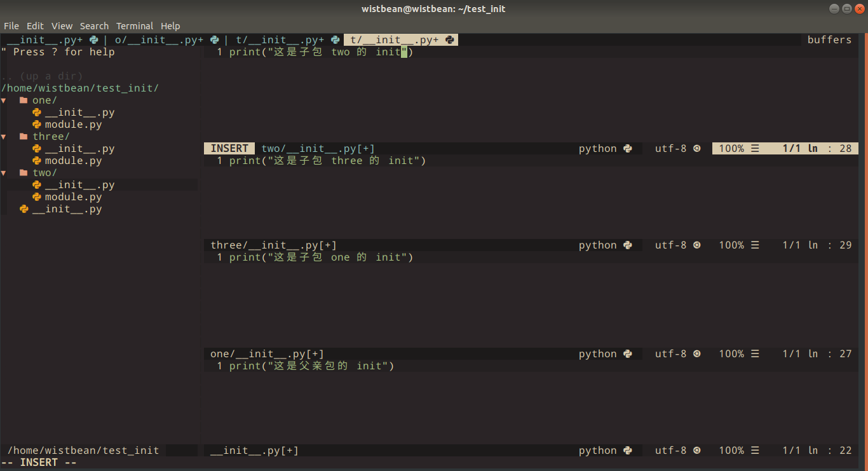Select the Python filetype icon in two/__init__.py statusline

(628, 148)
